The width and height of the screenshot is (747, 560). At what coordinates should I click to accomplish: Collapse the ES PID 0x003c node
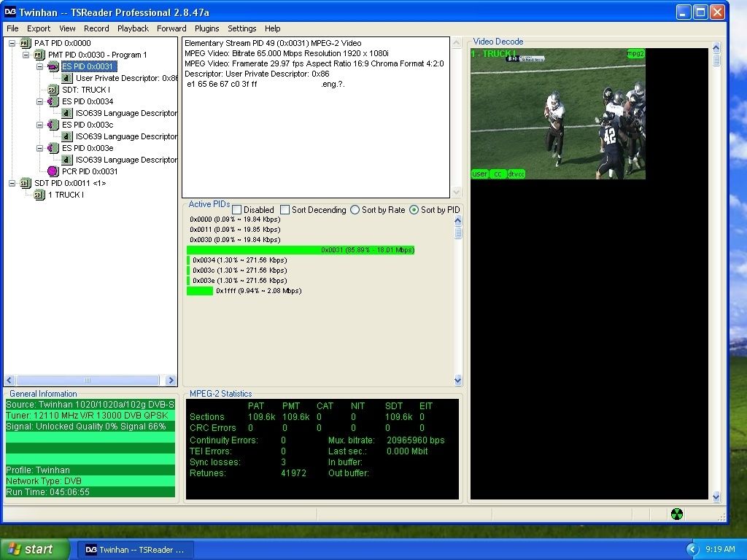pyautogui.click(x=40, y=125)
